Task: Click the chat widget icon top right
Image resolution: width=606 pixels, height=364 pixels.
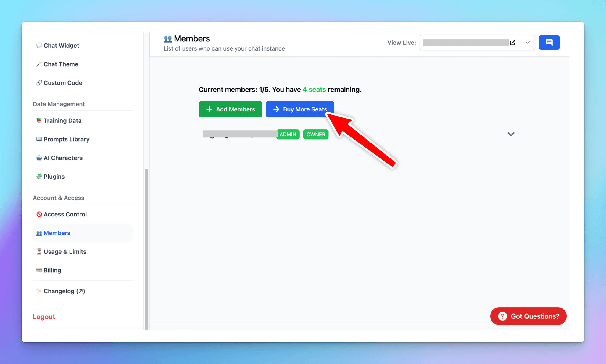Action: [x=549, y=42]
